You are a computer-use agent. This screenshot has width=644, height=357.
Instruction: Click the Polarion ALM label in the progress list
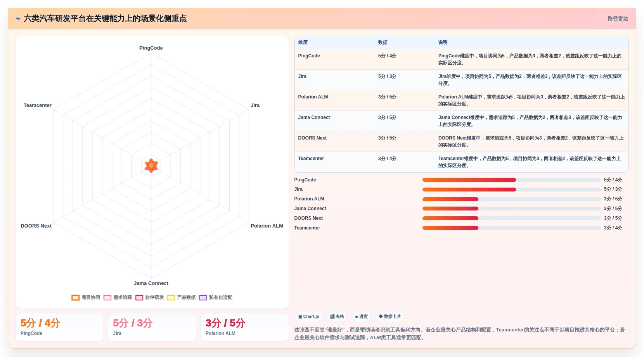(x=309, y=199)
